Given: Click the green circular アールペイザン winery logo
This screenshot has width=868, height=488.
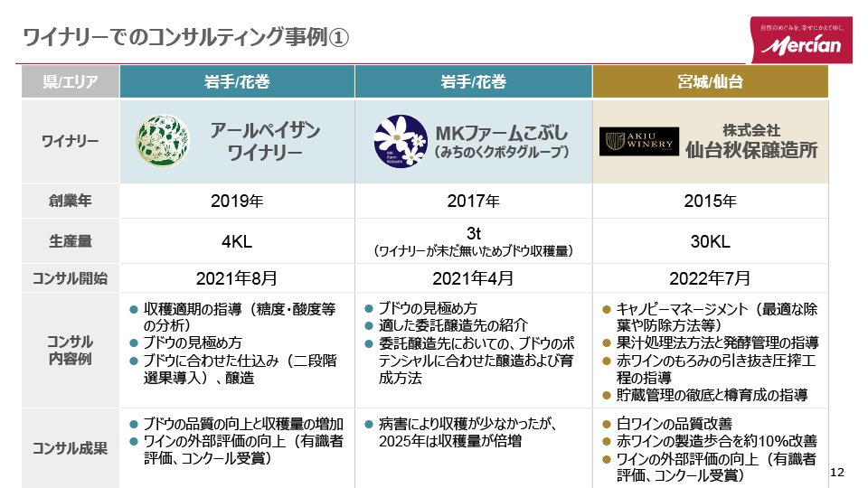Looking at the screenshot, I should pyautogui.click(x=162, y=141).
